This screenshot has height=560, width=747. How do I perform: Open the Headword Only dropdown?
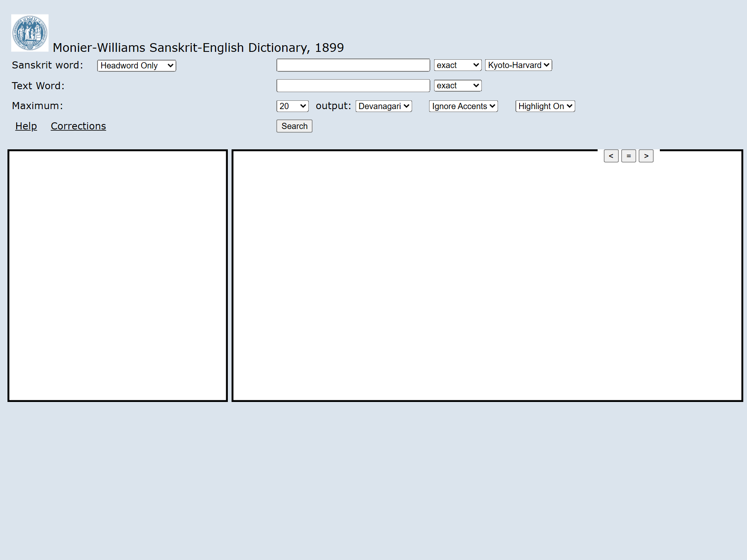click(137, 66)
